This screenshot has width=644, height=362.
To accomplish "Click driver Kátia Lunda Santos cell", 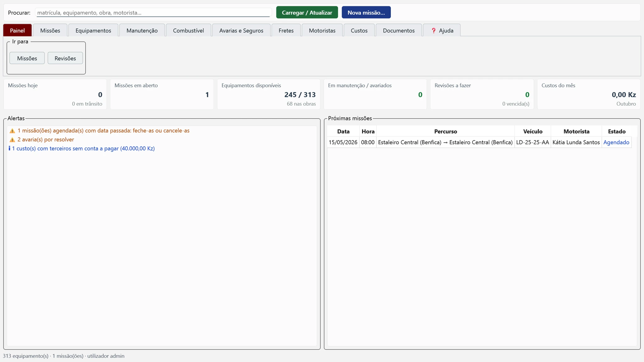I will [x=576, y=142].
